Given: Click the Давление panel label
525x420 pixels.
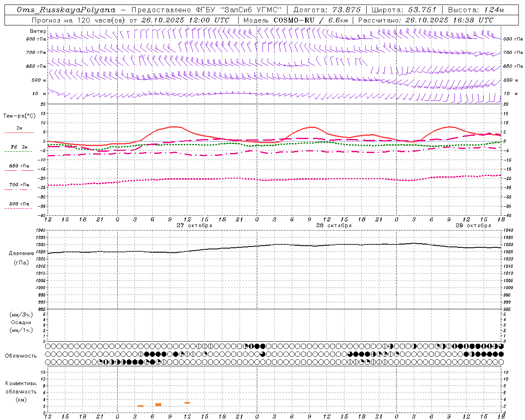Looking at the screenshot, I should click(21, 253).
